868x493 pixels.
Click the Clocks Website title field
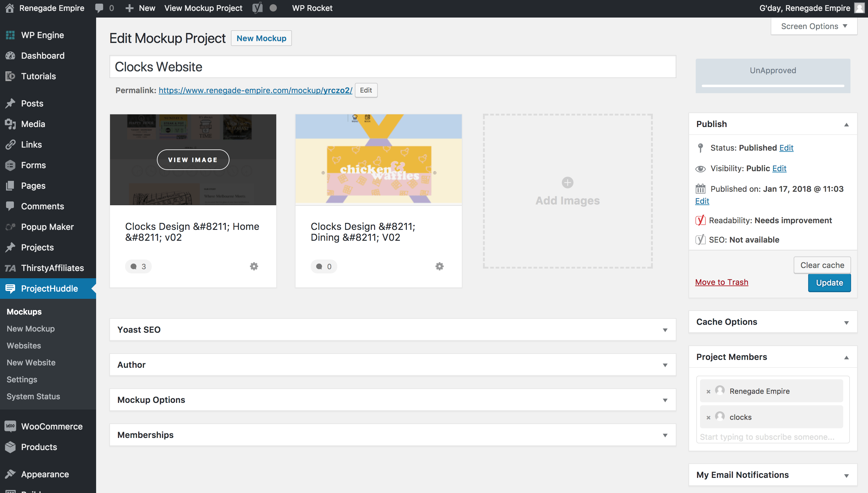click(392, 67)
